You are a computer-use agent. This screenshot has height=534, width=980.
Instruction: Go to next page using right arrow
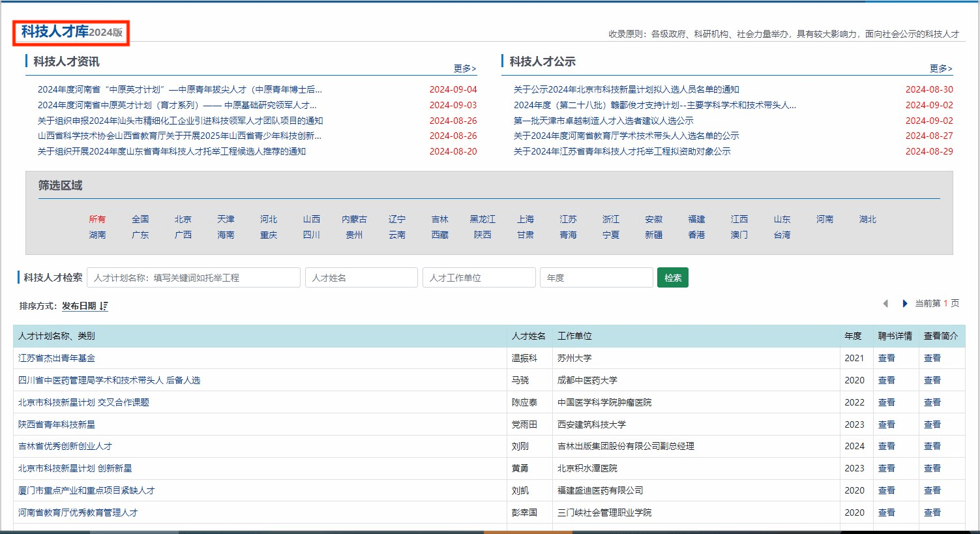coord(905,304)
